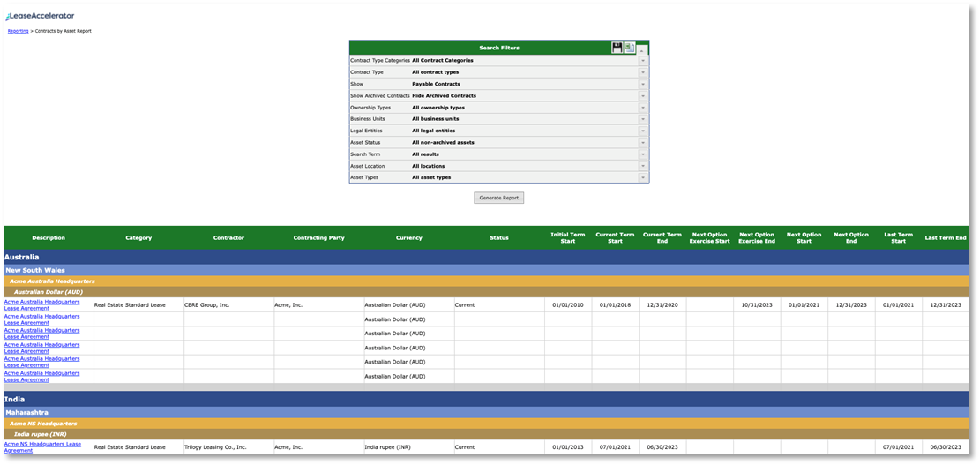
Task: Click the Generate Report button
Action: pyautogui.click(x=498, y=199)
